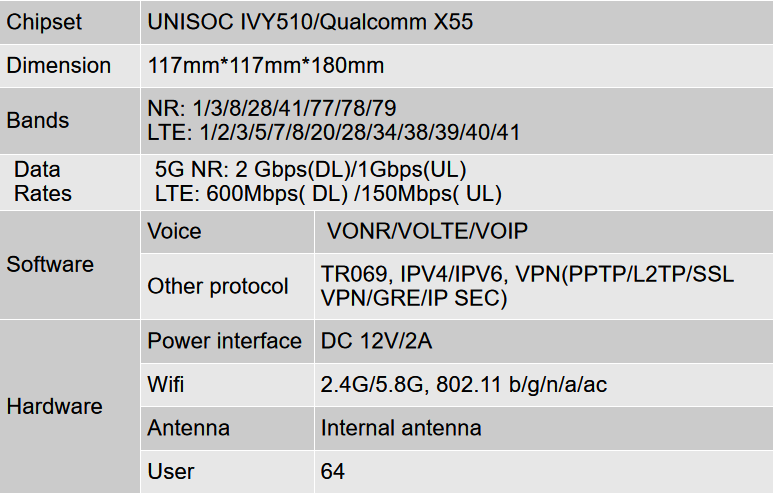Viewport: 774px width, 494px height.
Task: Select the 2.4G/5.8G Wifi value
Action: coord(463,385)
